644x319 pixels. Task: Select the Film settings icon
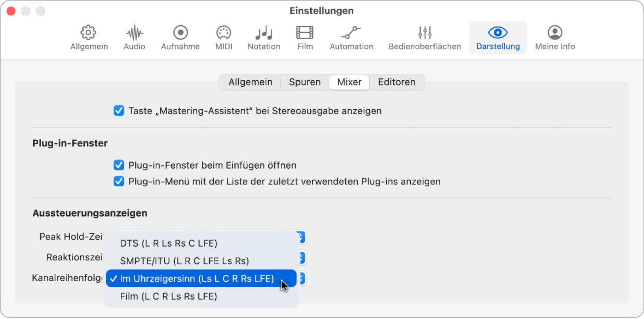pos(304,37)
